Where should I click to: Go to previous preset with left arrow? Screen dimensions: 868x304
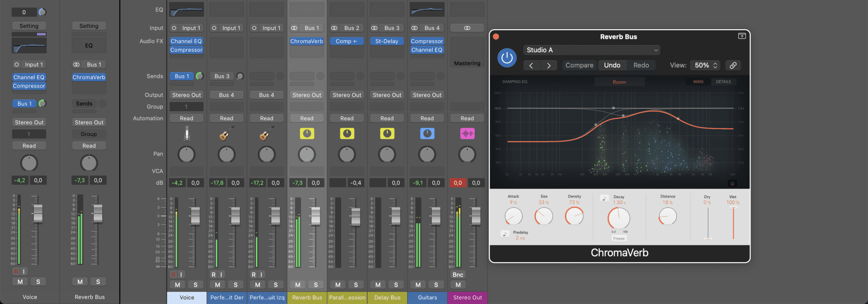[531, 65]
